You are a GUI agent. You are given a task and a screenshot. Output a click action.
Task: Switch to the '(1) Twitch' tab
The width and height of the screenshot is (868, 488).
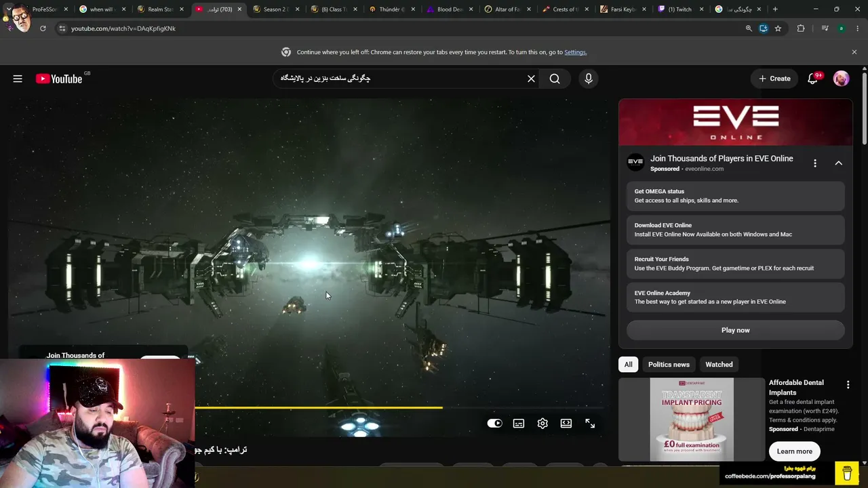point(680,9)
